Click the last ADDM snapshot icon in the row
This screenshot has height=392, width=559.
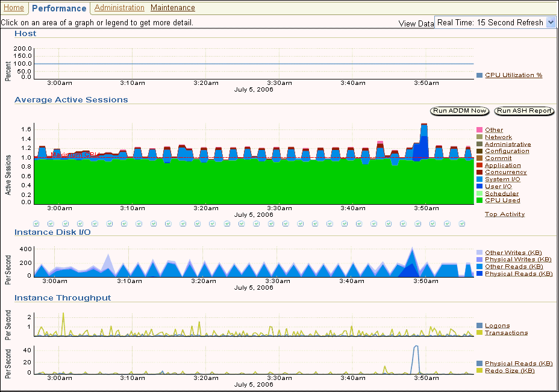pos(462,223)
